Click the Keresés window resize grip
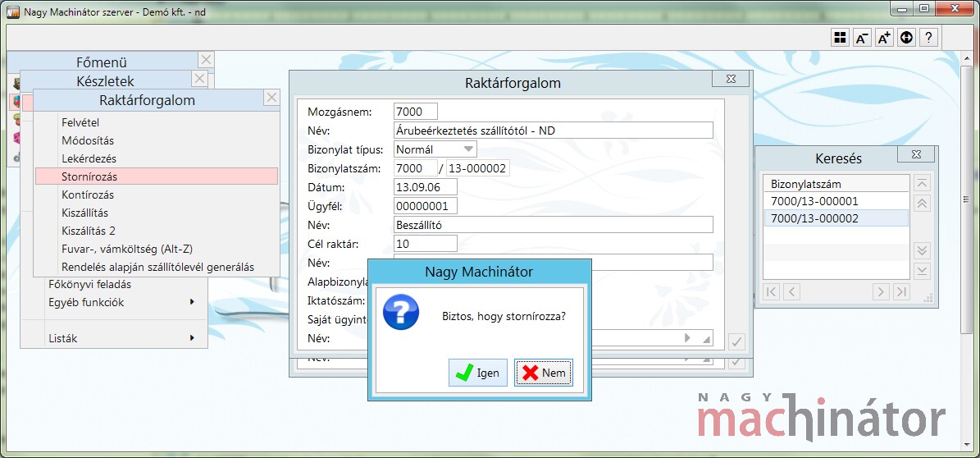This screenshot has width=980, height=458. pos(929,299)
